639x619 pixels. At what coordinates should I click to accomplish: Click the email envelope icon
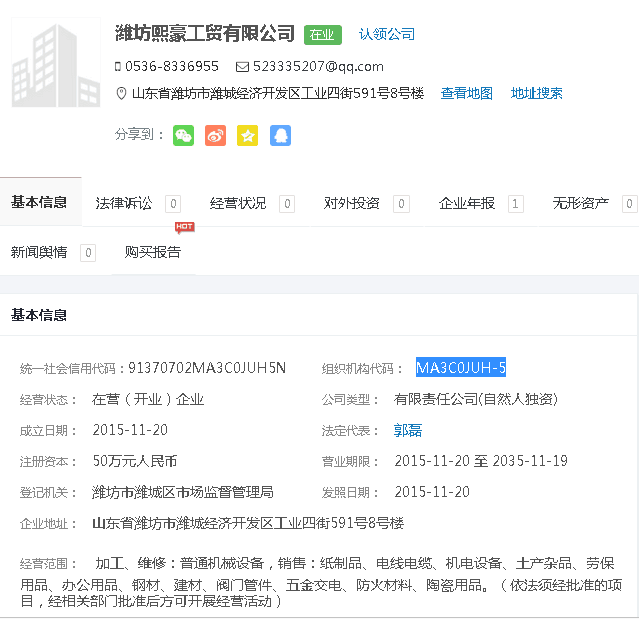coord(242,67)
